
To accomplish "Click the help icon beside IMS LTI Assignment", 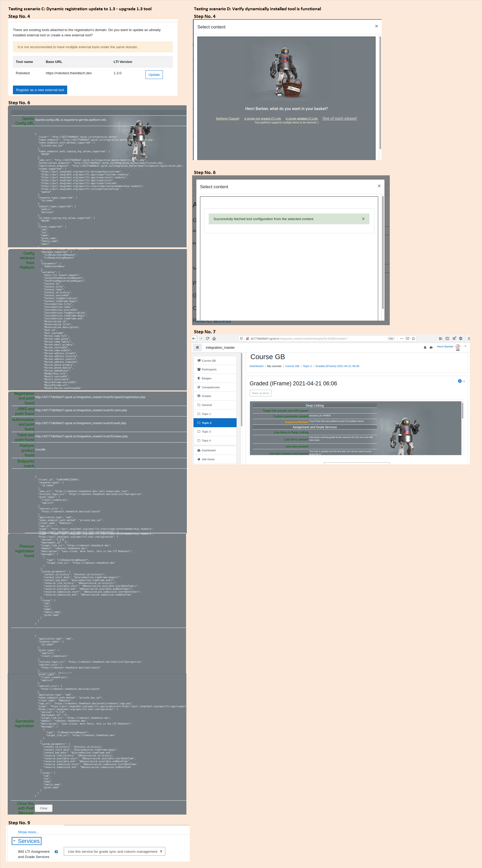I will [56, 851].
